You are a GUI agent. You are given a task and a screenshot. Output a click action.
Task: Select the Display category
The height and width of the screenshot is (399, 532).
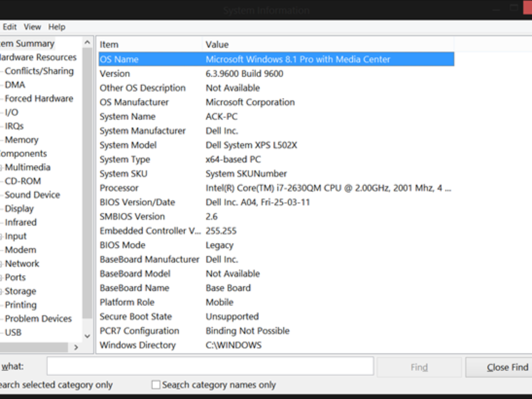click(x=19, y=208)
